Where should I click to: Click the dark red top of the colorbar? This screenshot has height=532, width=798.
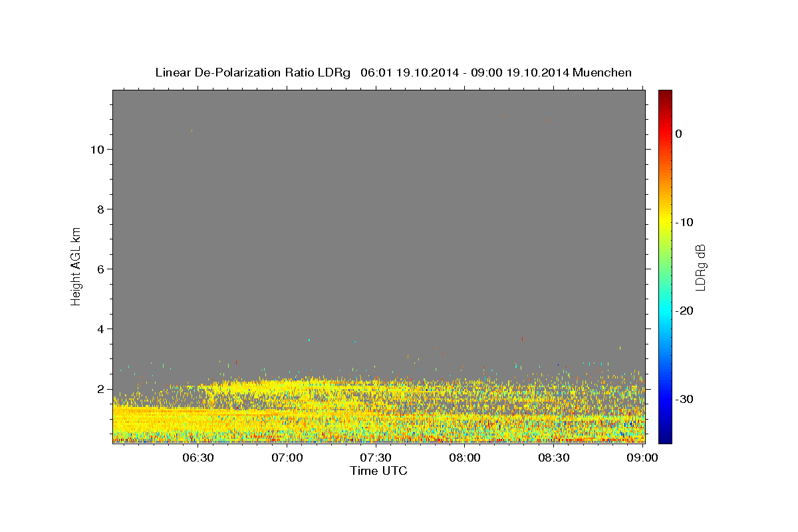point(665,94)
